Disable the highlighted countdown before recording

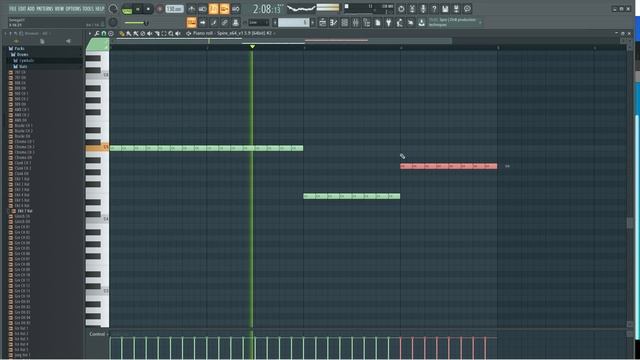(x=213, y=9)
